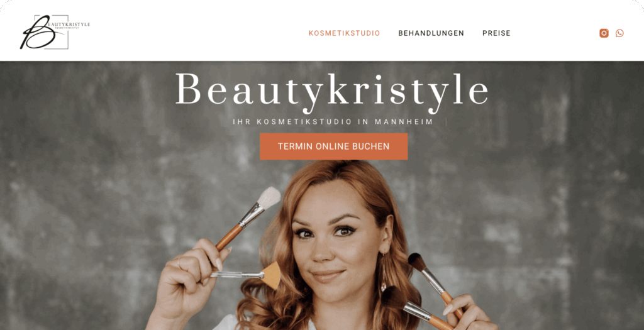644x330 pixels.
Task: Click the Termin Online Buchen button
Action: [333, 146]
